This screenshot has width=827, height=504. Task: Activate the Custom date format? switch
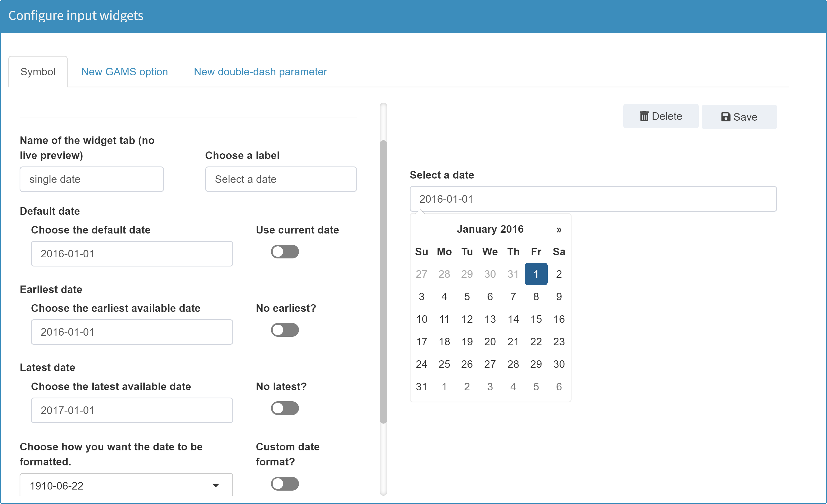285,484
